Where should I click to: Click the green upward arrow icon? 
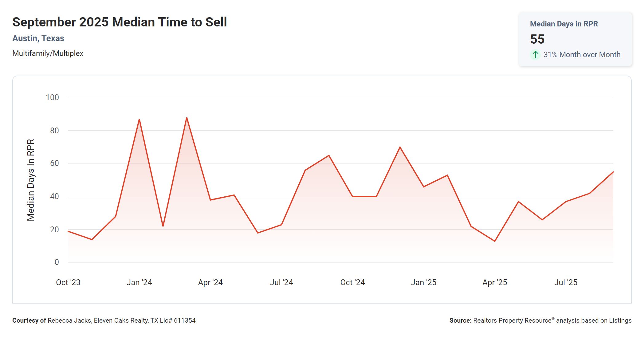point(535,55)
